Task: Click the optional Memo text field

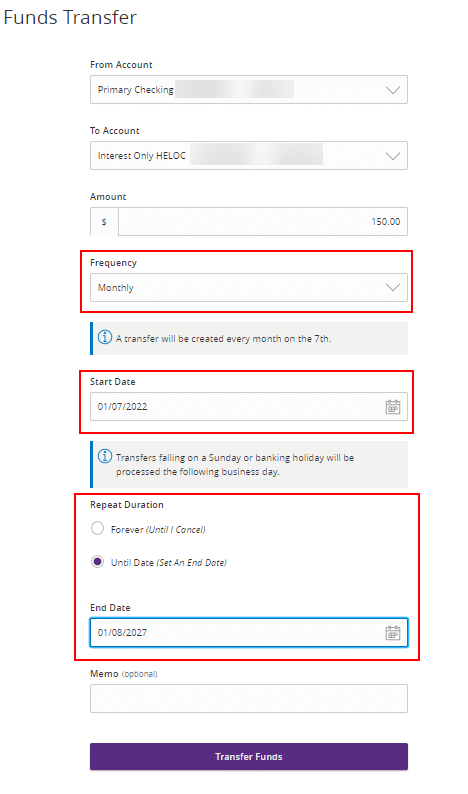Action: (x=249, y=699)
